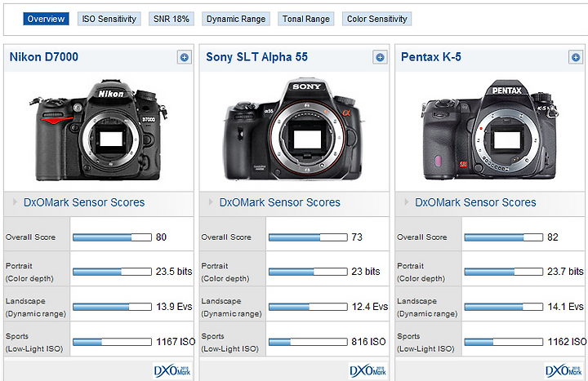
Task: Click the '12.4 Evs' value
Action: click(370, 307)
